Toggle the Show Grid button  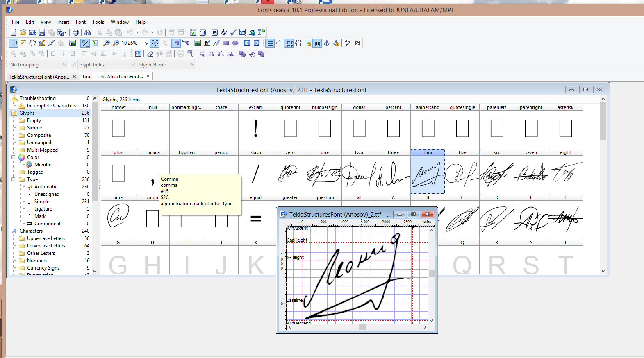coord(271,43)
